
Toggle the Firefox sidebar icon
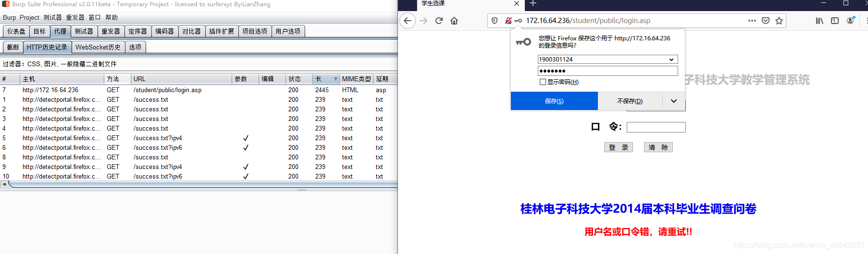[x=835, y=21]
